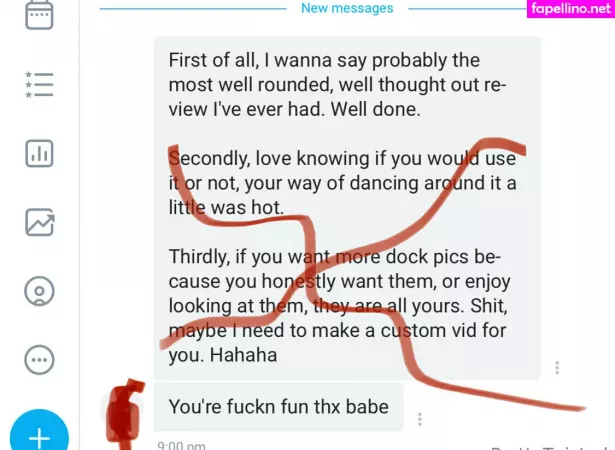The width and height of the screenshot is (615, 450).
Task: Click the 'thx babe' reply bubble
Action: coord(278,406)
